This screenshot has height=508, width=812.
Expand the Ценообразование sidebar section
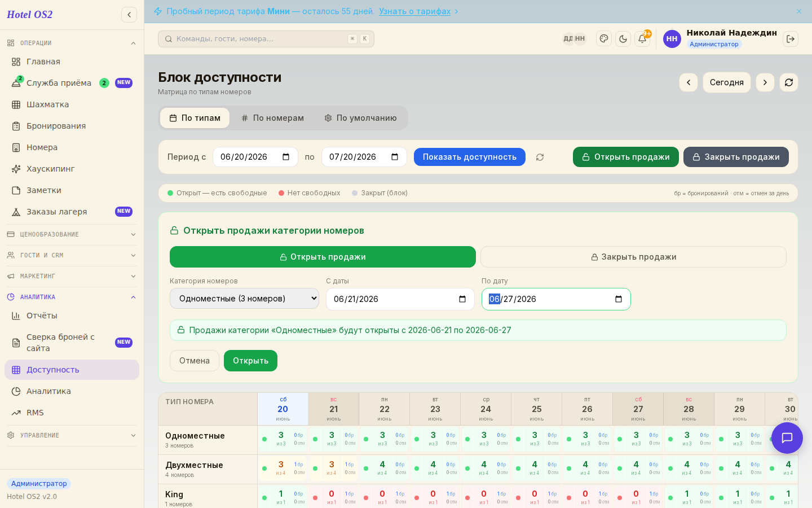(72, 234)
